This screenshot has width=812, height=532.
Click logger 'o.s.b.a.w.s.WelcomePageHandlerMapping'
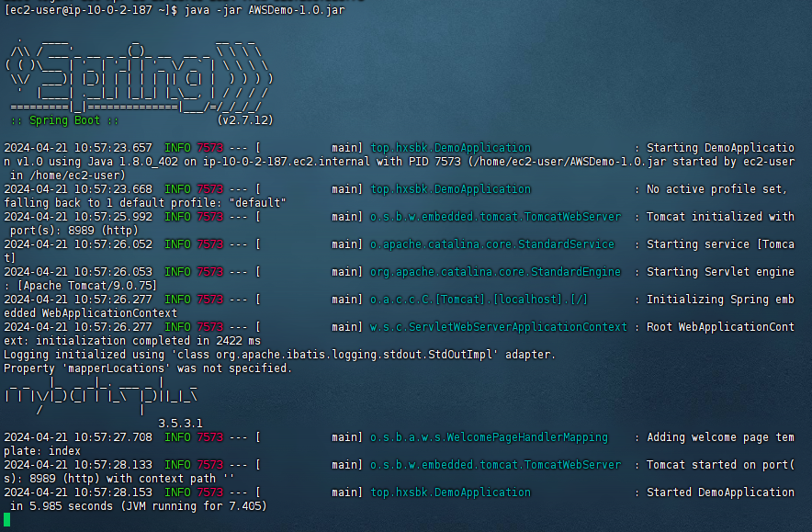489,437
